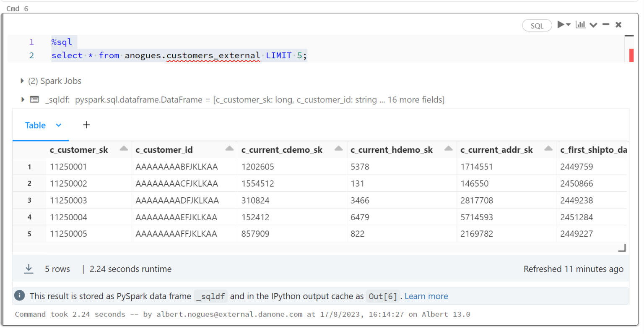
Task: Open the chart visualization icon
Action: 581,25
